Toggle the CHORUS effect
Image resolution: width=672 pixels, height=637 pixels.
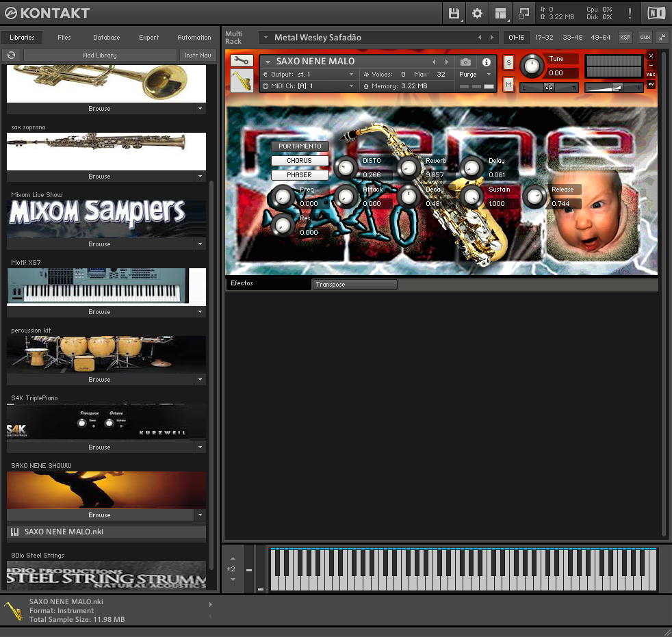[x=300, y=161]
